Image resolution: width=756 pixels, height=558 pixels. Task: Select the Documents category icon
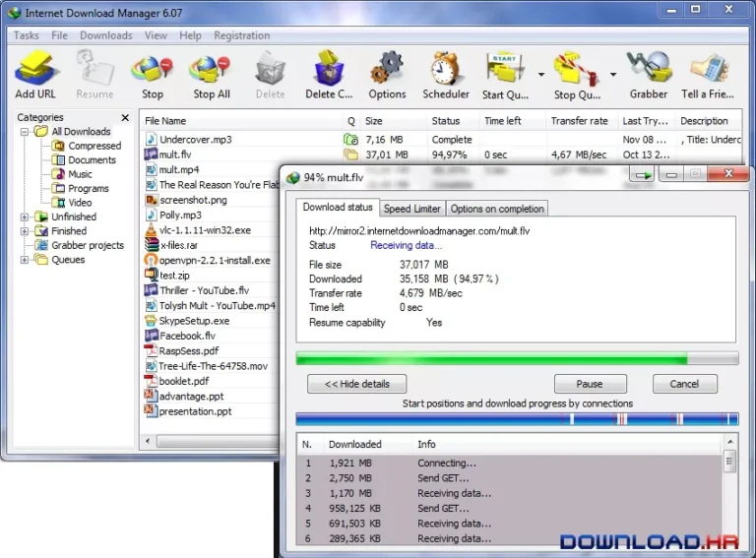[58, 160]
